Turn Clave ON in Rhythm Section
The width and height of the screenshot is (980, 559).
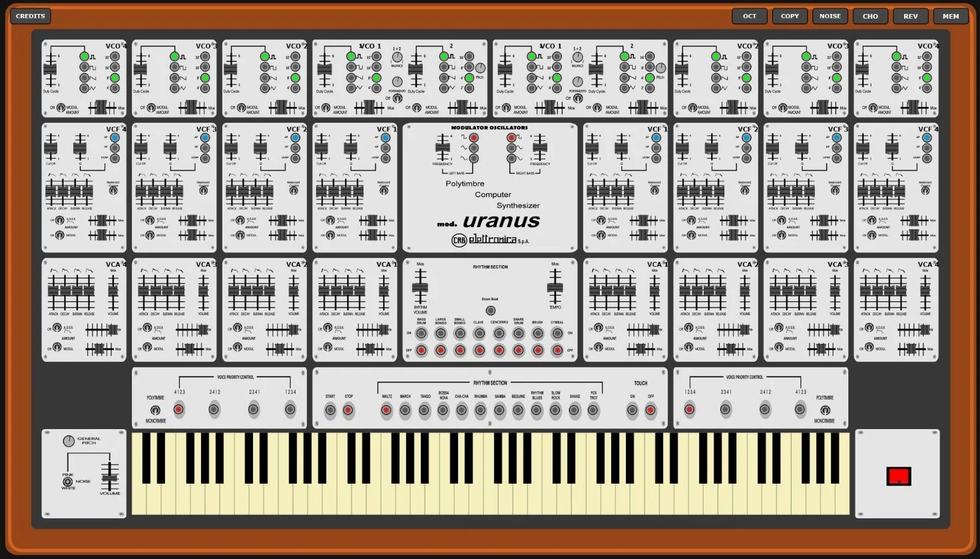pyautogui.click(x=479, y=333)
